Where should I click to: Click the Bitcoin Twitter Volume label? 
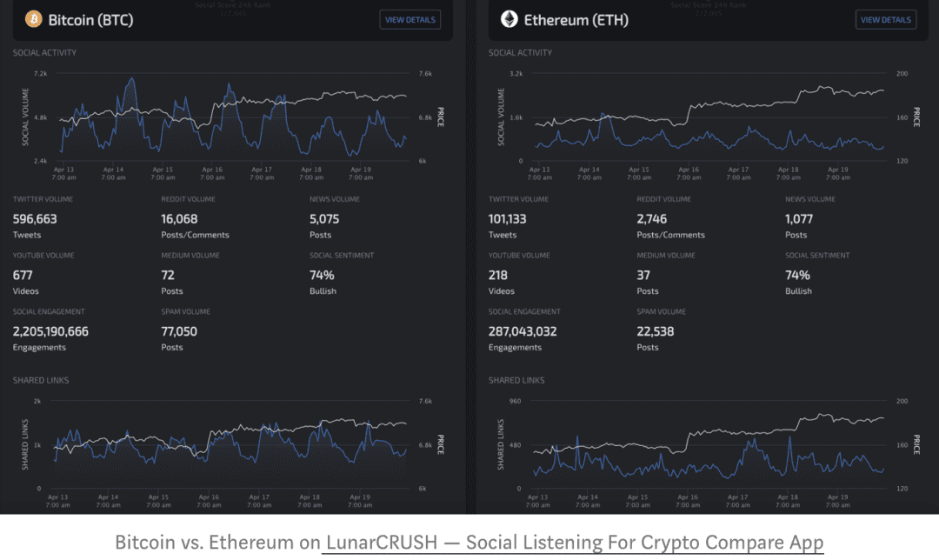(43, 199)
